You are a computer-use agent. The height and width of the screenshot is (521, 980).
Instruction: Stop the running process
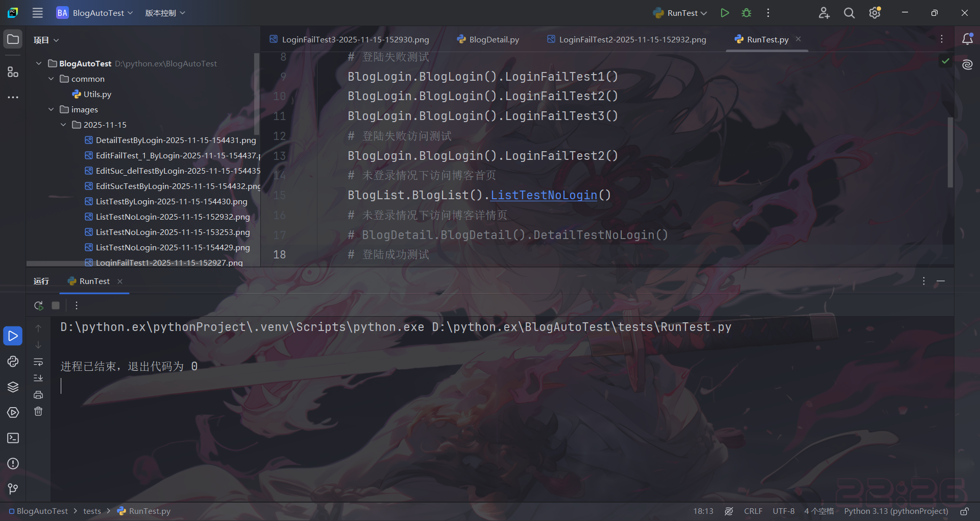click(56, 305)
